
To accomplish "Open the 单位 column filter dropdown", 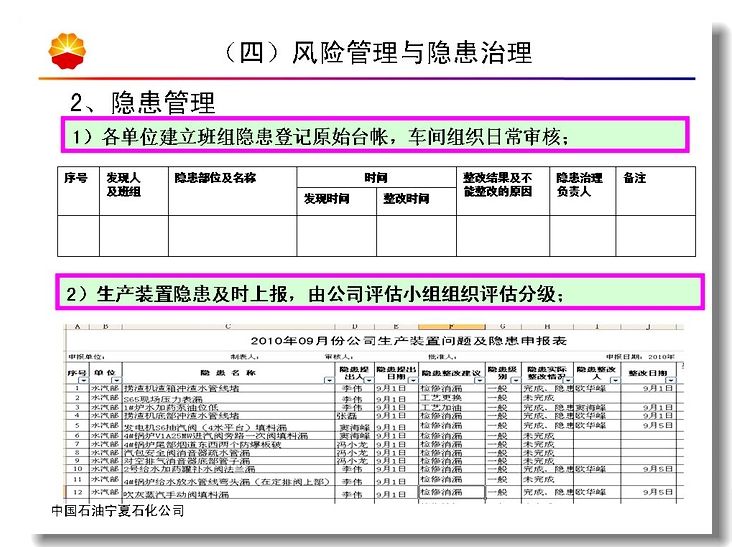I will pyautogui.click(x=116, y=380).
